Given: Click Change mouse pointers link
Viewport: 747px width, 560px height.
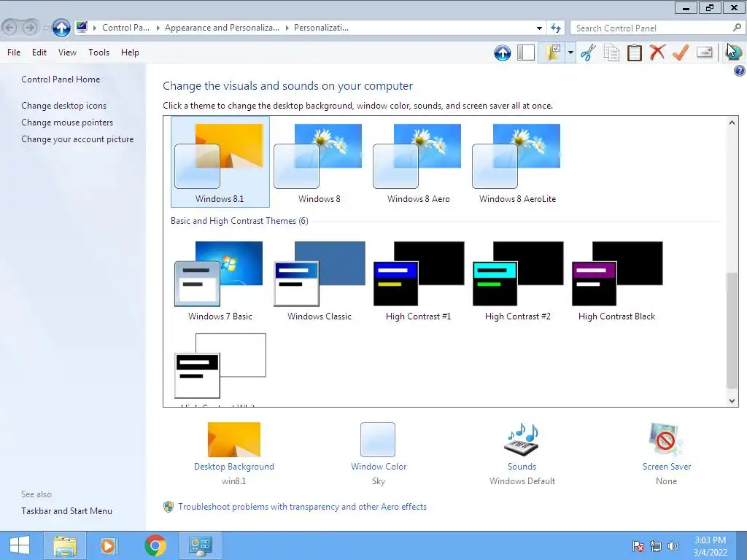Looking at the screenshot, I should 67,122.
